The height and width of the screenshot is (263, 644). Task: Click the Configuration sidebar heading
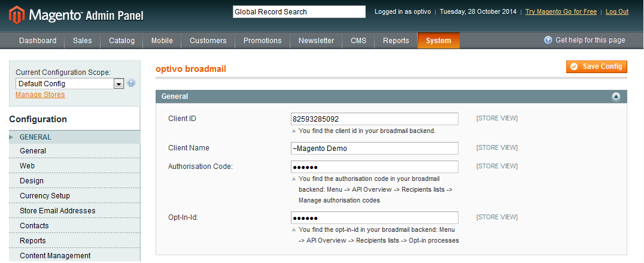coord(38,120)
